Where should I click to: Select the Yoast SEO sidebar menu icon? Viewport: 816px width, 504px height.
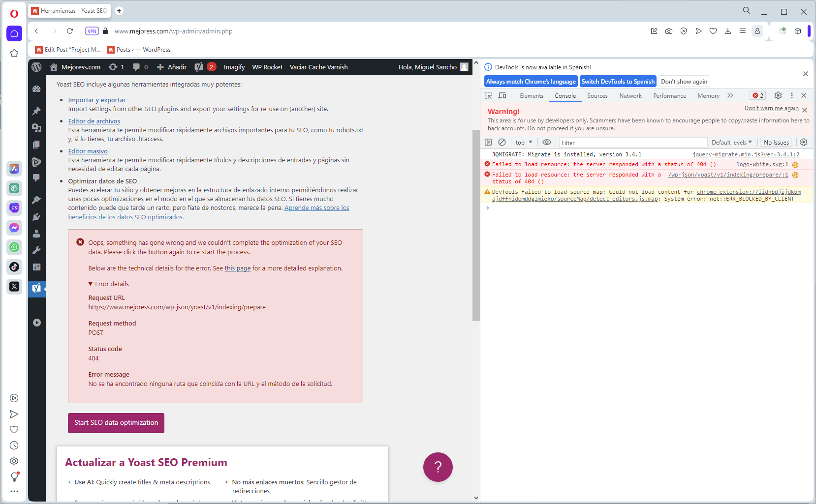coord(36,288)
